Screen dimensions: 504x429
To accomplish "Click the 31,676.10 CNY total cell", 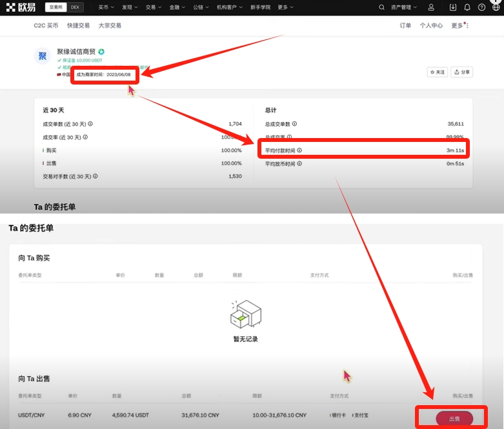I will tap(200, 415).
